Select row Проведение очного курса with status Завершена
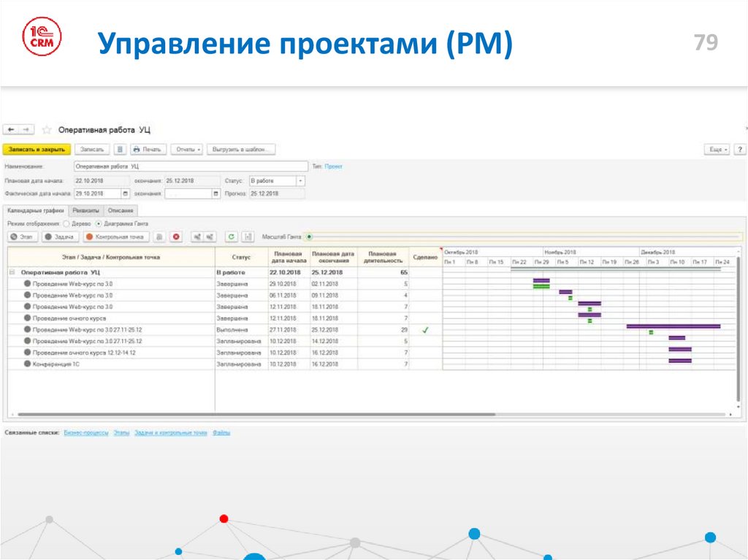Screen dimensions: 748x560 click(x=224, y=318)
